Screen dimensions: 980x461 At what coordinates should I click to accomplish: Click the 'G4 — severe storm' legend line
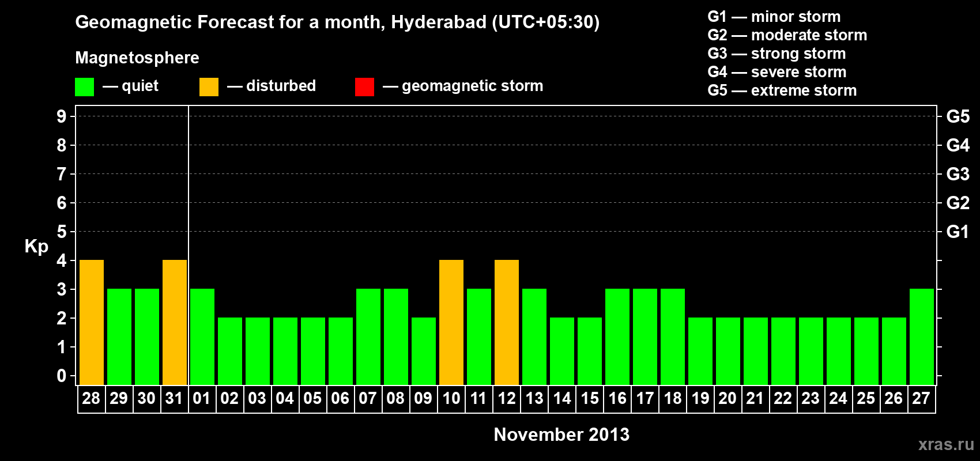click(777, 72)
